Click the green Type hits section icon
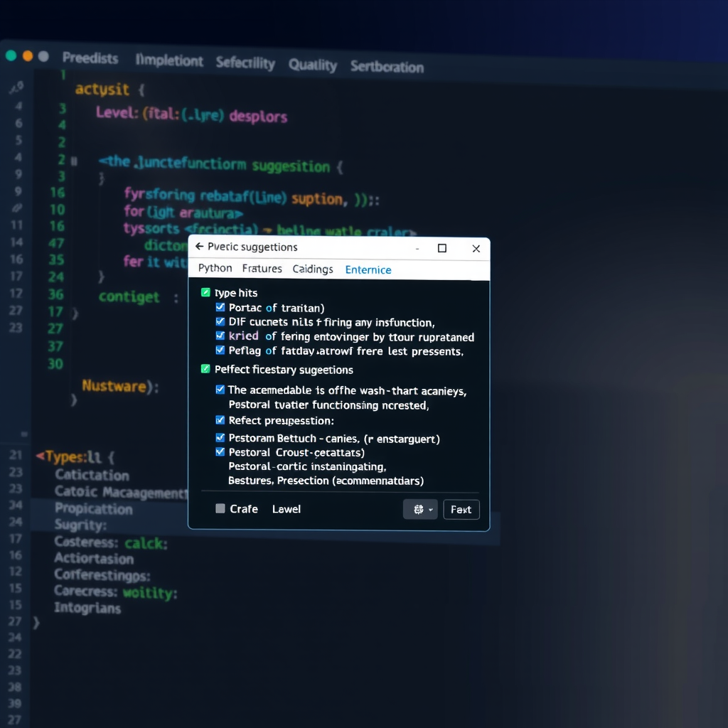Screen dimensions: 728x728 pos(204,292)
